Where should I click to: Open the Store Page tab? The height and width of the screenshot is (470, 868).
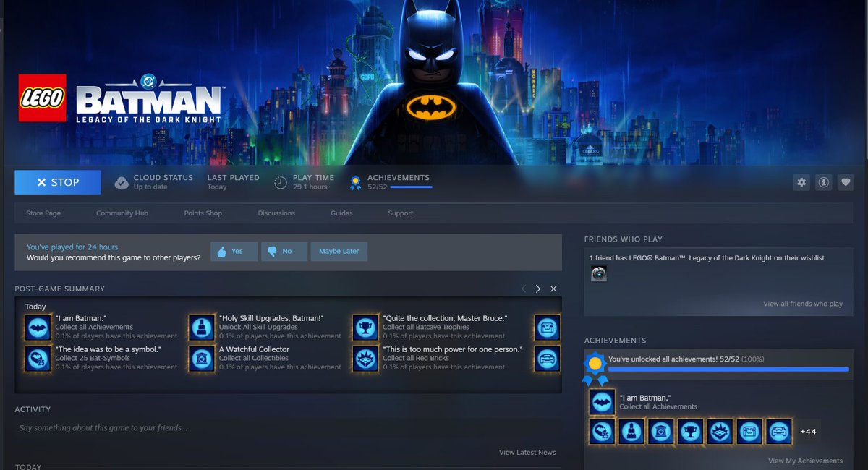43,213
